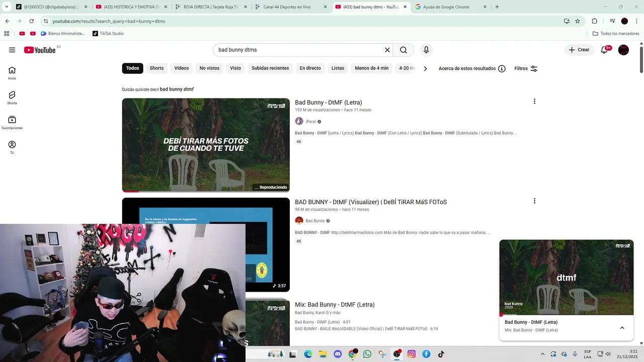
Task: Reload the page in Chrome
Action: coord(31,21)
